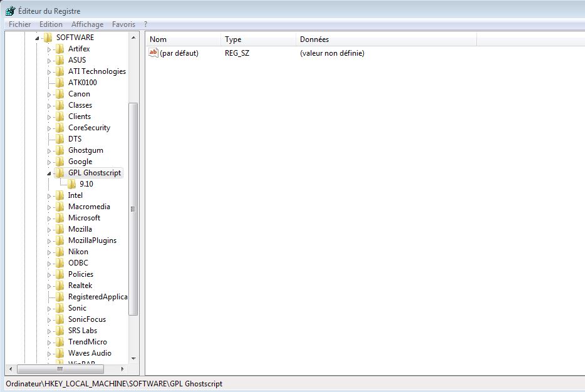This screenshot has height=392, width=585.
Task: Collapse the SOFTWARE key
Action: [37, 38]
